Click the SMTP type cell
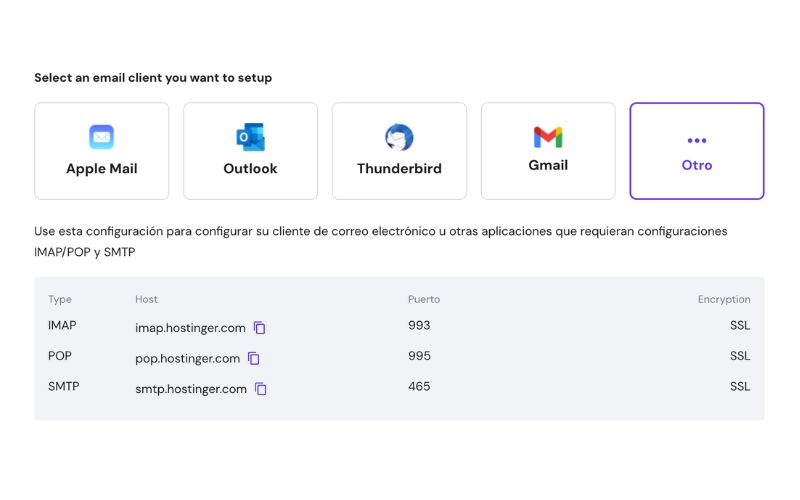 pyautogui.click(x=64, y=387)
